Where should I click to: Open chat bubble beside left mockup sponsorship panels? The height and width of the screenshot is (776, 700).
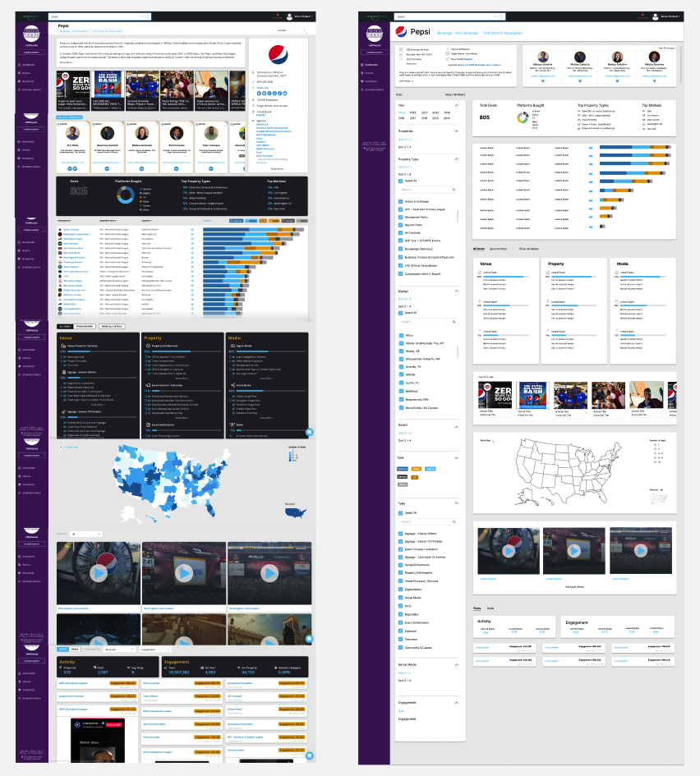click(310, 432)
